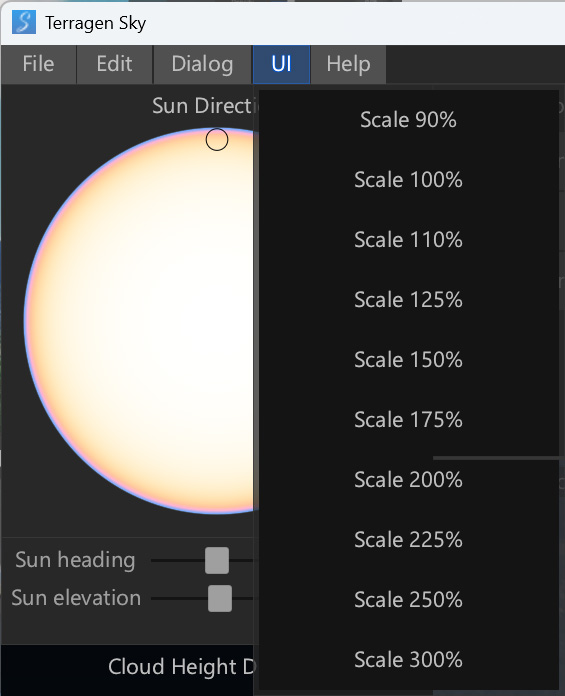Set interface to Scale 200%
This screenshot has height=696, width=565.
click(x=408, y=480)
